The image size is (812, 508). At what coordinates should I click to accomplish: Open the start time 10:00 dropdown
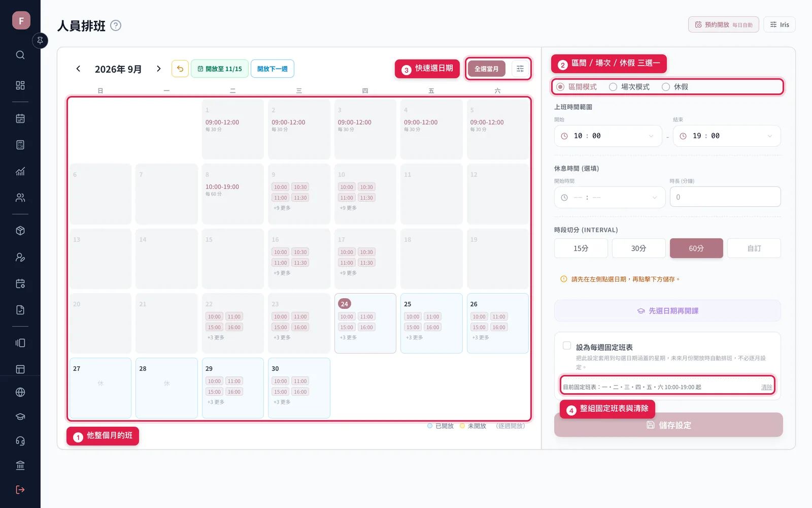click(608, 136)
